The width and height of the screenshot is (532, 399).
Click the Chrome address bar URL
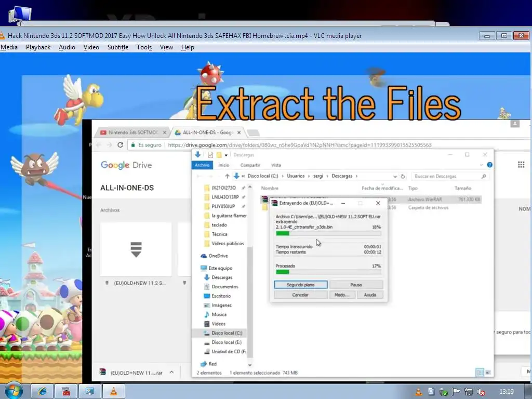[300, 145]
